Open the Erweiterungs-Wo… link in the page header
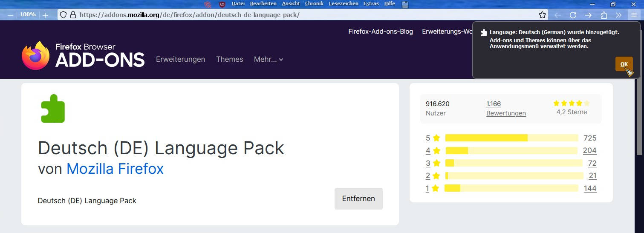This screenshot has height=233, width=644. pos(447,32)
